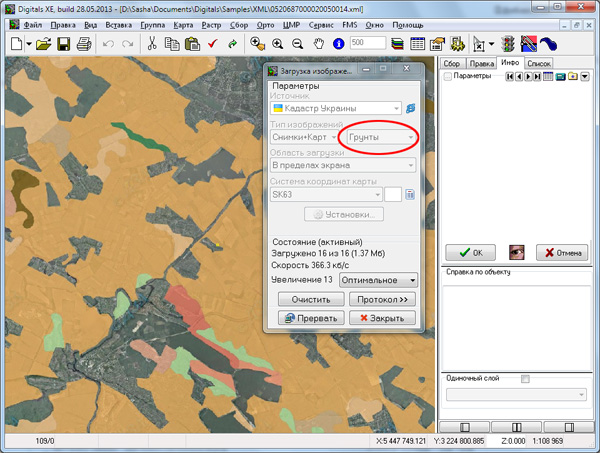The image size is (600, 453).
Task: Activate the Pan hand tool
Action: coord(318,44)
